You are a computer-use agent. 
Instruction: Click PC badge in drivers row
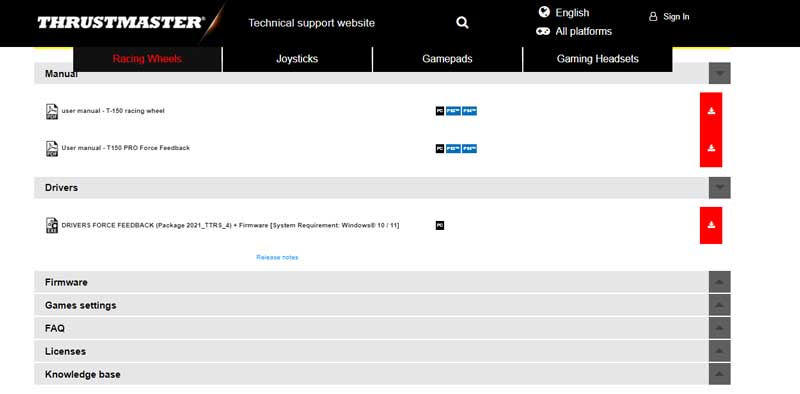[440, 225]
